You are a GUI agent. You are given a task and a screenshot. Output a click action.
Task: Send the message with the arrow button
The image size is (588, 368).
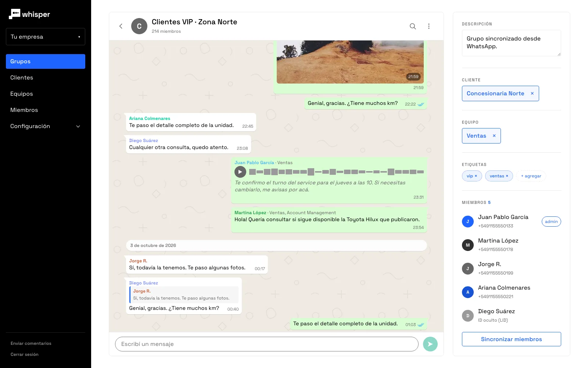click(x=430, y=344)
